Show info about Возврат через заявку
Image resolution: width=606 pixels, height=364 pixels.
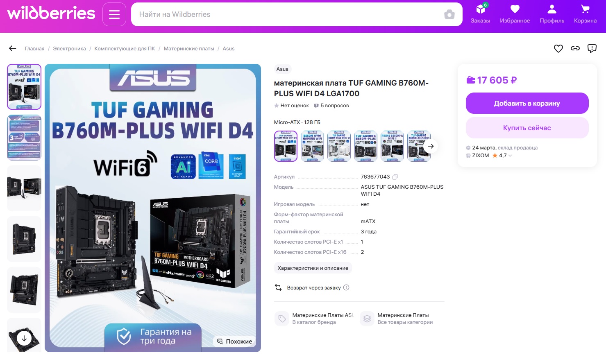(346, 287)
